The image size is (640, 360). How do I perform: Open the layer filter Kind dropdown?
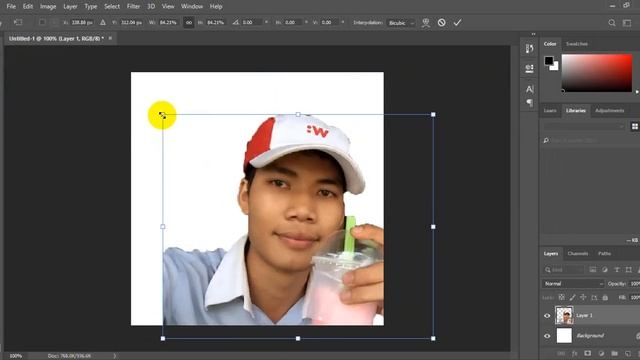click(x=563, y=270)
